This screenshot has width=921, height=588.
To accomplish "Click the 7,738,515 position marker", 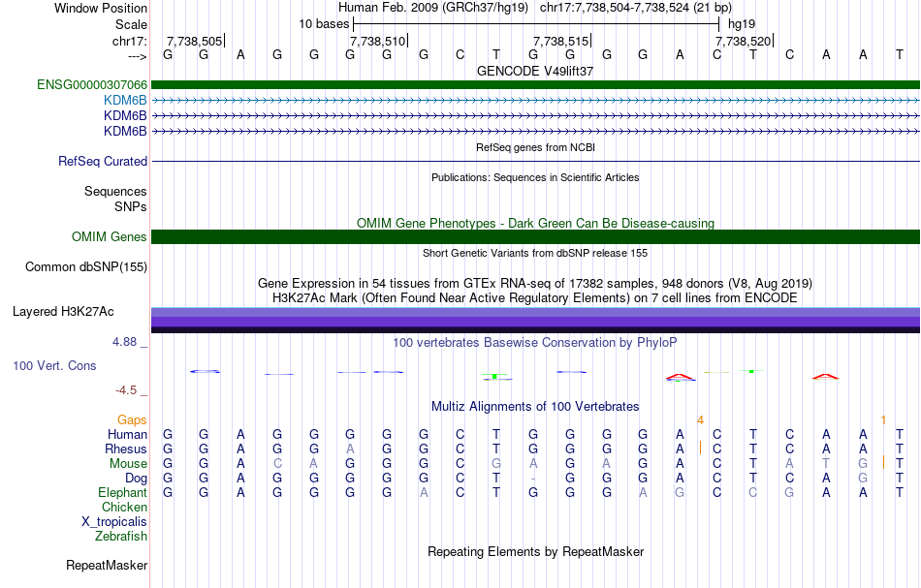I will (x=561, y=41).
